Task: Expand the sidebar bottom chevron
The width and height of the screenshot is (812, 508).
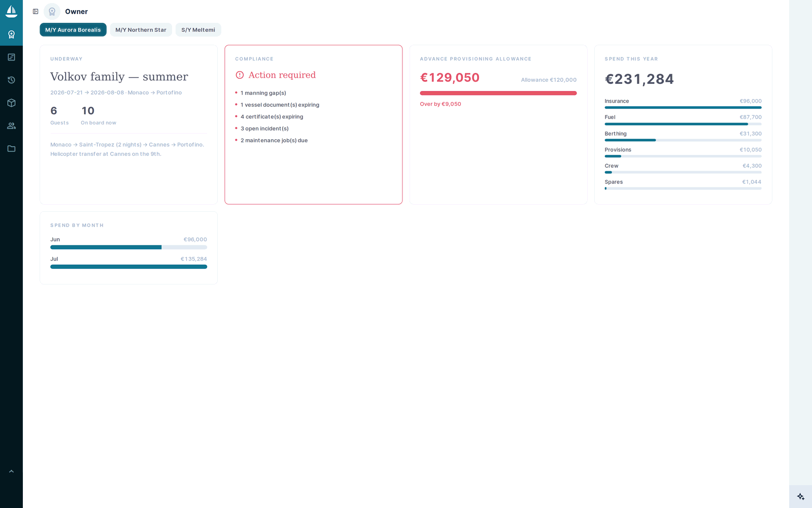Action: coord(11,471)
